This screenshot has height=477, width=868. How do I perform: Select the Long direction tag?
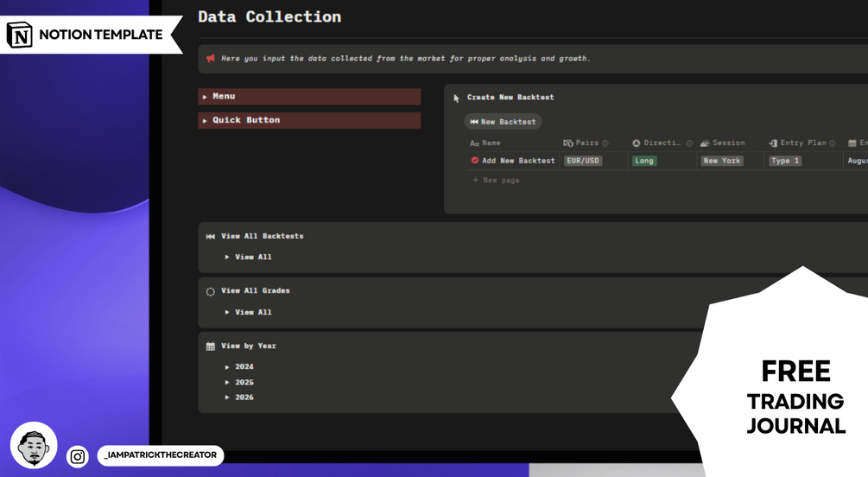[643, 161]
